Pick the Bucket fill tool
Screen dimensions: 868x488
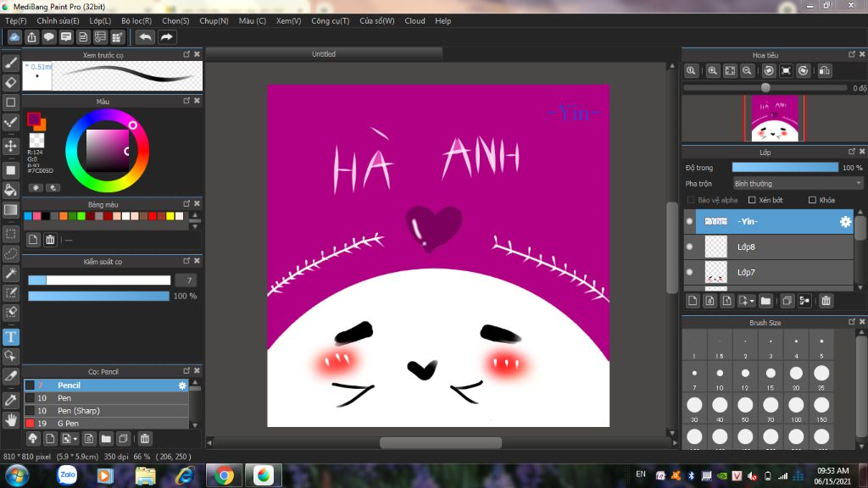pos(11,189)
